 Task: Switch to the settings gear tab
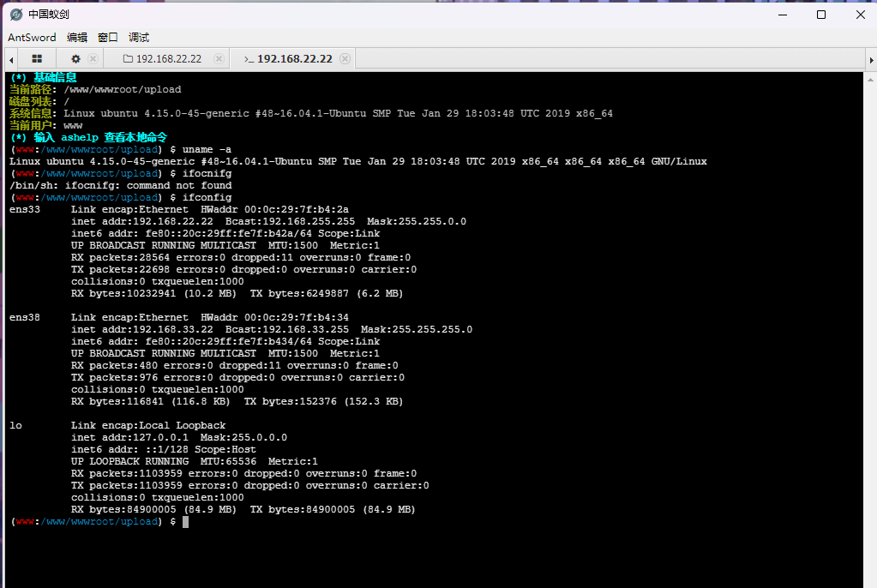point(75,59)
